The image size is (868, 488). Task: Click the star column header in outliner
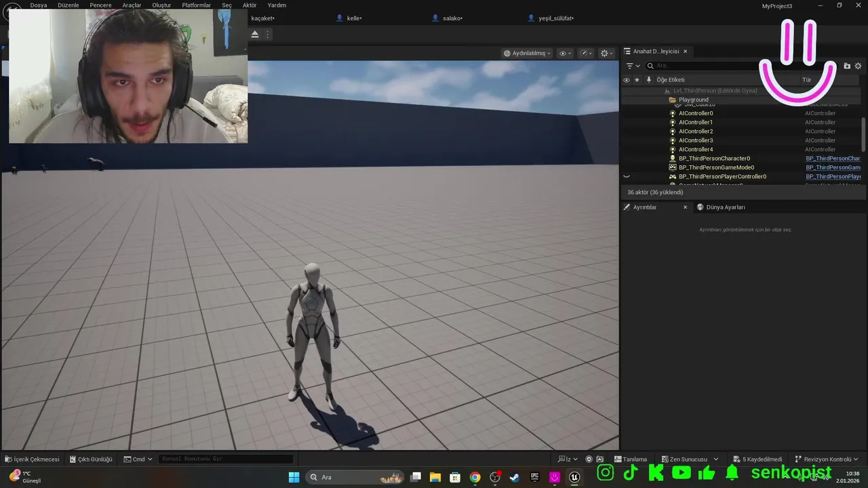pyautogui.click(x=637, y=80)
